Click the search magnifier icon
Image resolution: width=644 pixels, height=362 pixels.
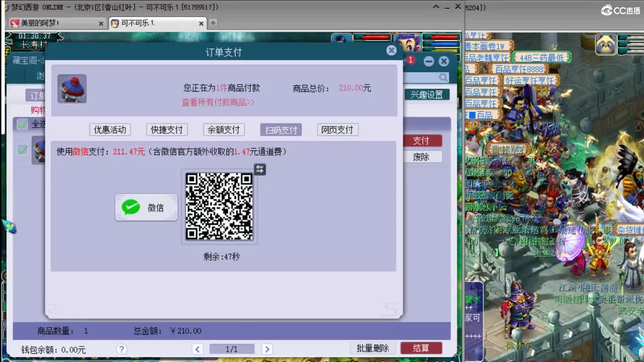coord(443,77)
